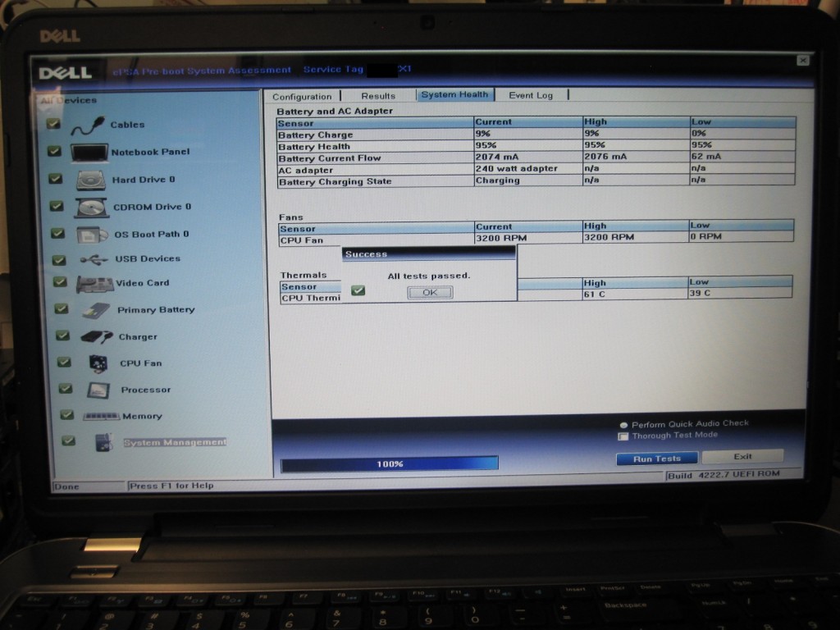
Task: Uncheck the Hard Drive 0 checkbox
Action: (55, 178)
